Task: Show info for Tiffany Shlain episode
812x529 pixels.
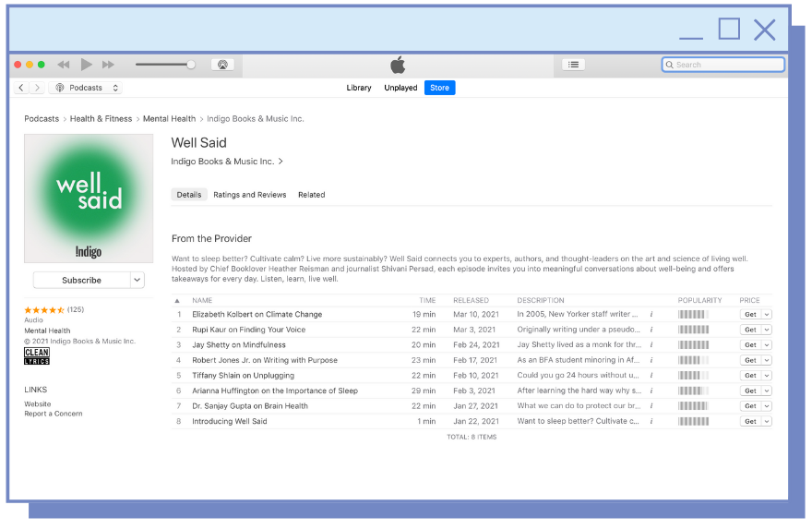Action: pyautogui.click(x=651, y=376)
